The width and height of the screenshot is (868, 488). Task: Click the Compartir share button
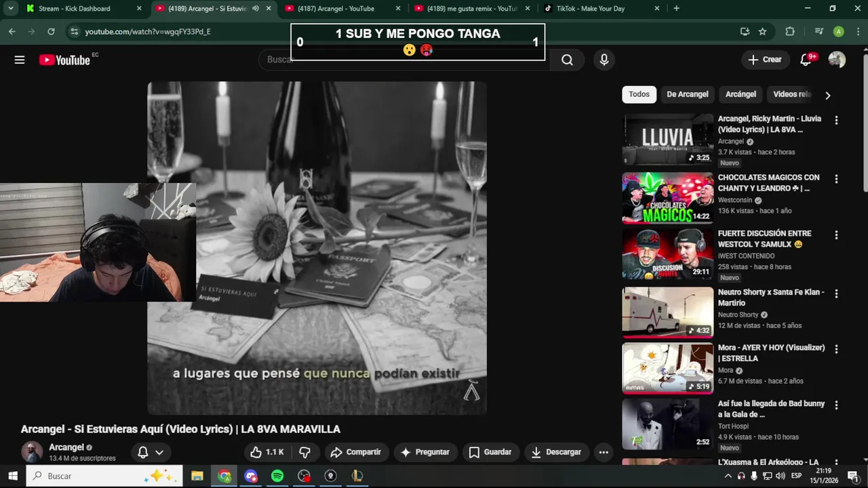[x=355, y=452]
